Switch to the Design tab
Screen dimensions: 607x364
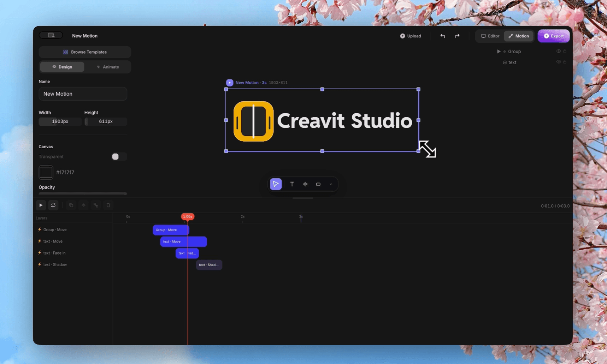(x=62, y=67)
